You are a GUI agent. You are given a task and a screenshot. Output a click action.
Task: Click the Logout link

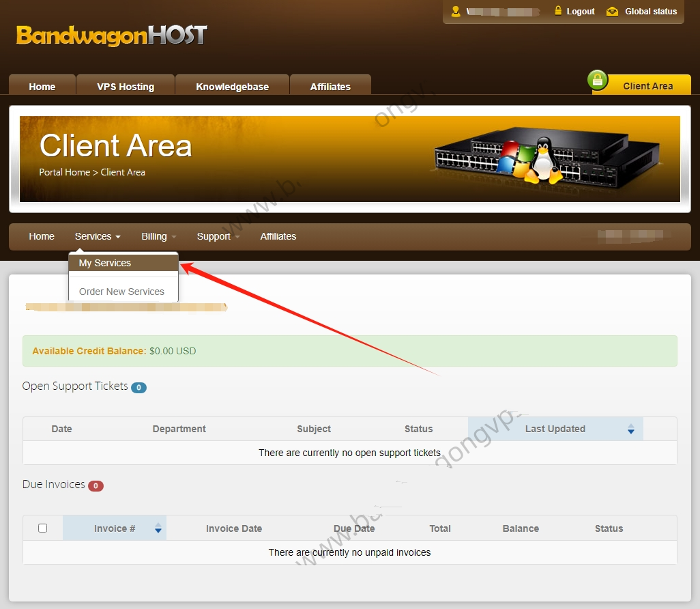point(581,12)
